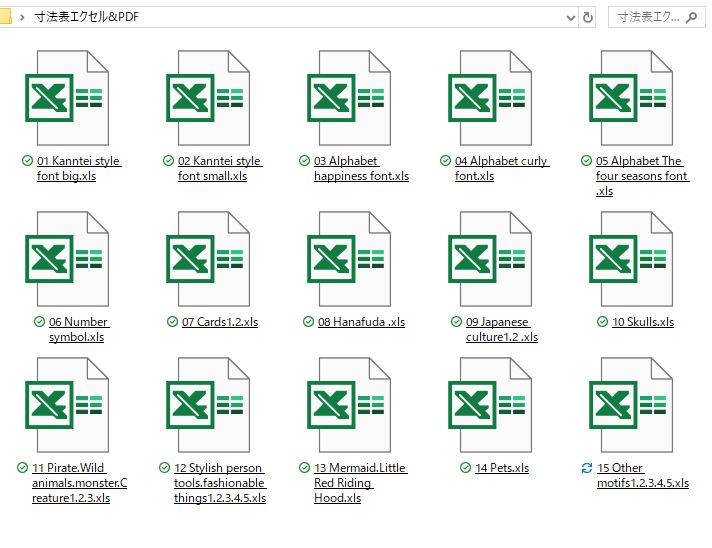Viewport: 712px width, 548px height.
Task: Select the 13 Mermaid.Little Red Riding Hood Excel icon
Action: (x=349, y=405)
